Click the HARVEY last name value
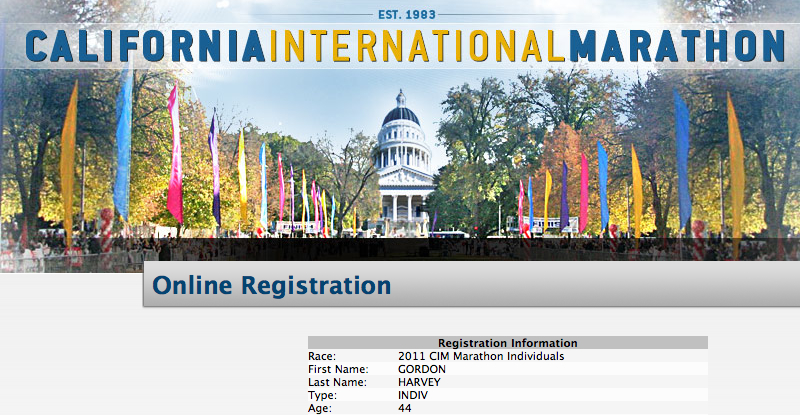Screen dimensions: 800x415 [x=420, y=382]
